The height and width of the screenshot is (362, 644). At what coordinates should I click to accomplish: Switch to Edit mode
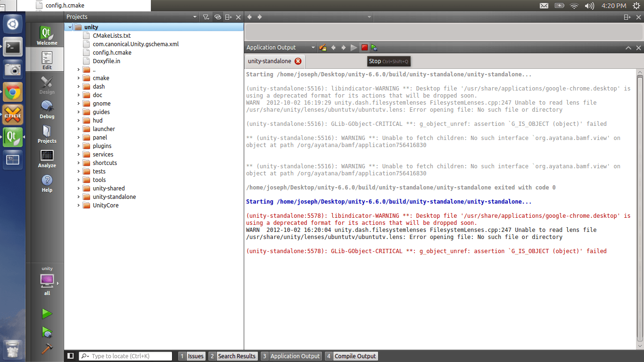point(47,60)
